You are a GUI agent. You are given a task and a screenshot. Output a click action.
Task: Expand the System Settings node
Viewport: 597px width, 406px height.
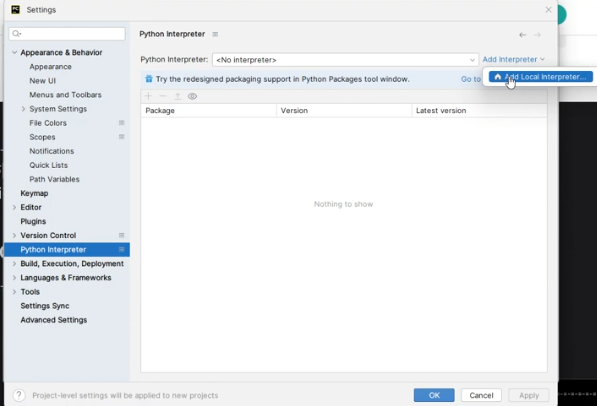coord(23,109)
